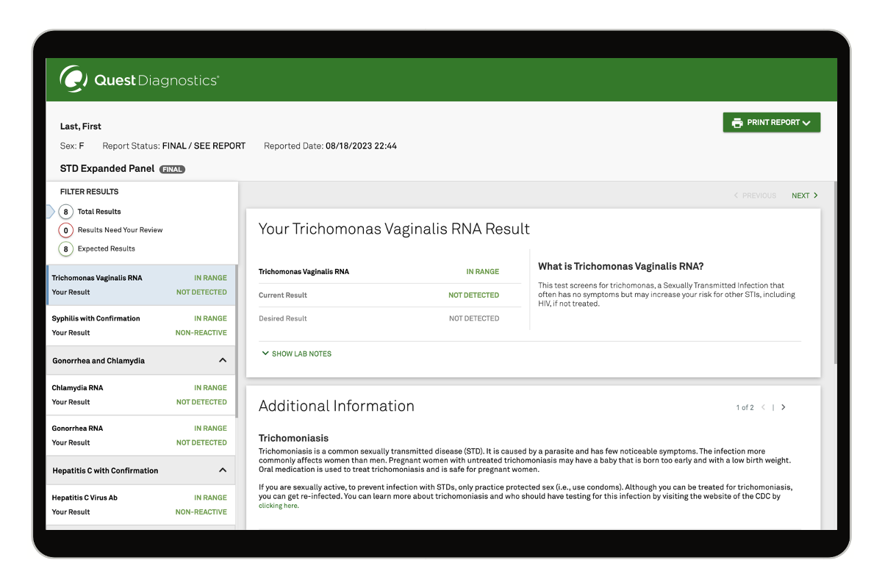Image resolution: width=882 pixels, height=588 pixels.
Task: Click the left pagination arrow near '1 of 2'
Action: point(764,406)
